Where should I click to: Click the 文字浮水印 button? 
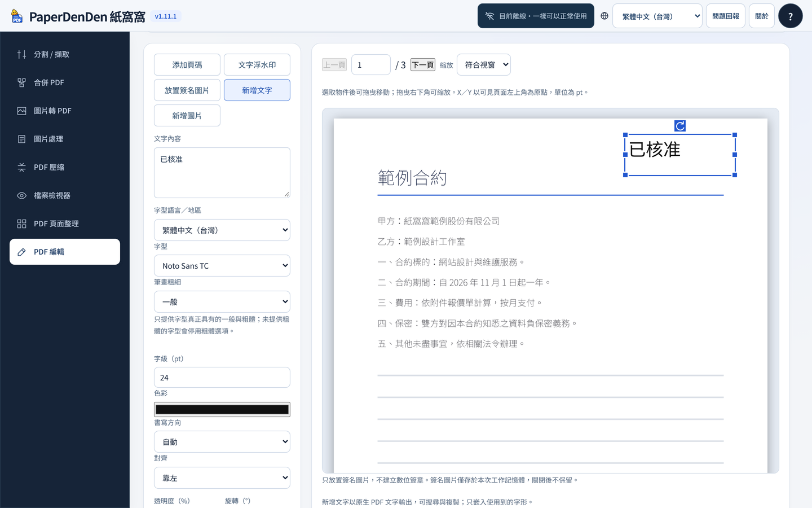point(257,65)
